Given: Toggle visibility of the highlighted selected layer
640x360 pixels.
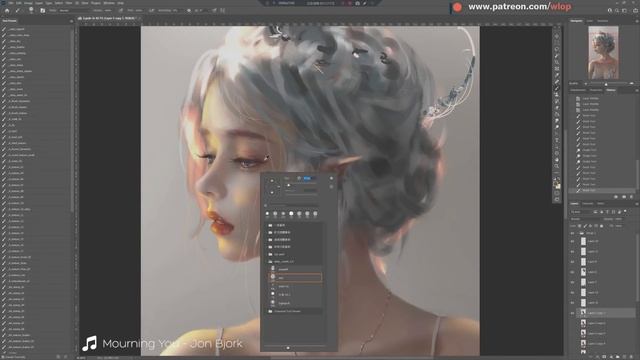Looking at the screenshot, I should coord(573,313).
